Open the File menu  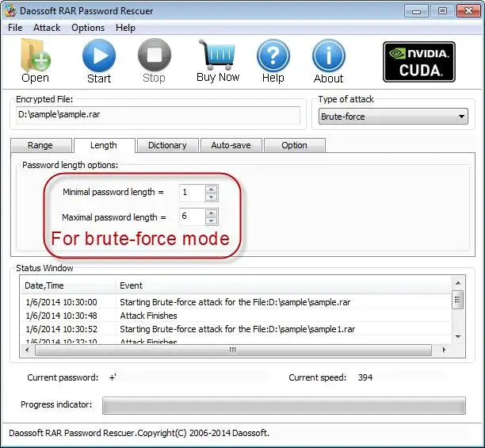click(15, 28)
